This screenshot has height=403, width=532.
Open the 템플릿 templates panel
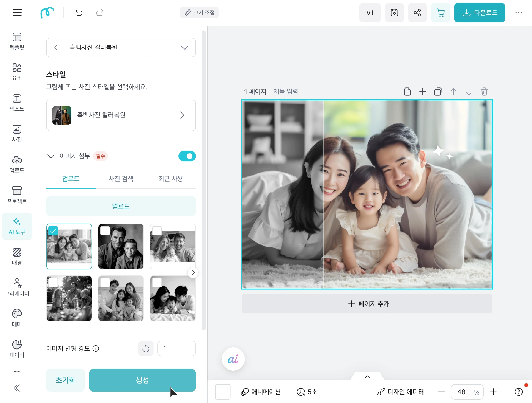[x=17, y=41]
